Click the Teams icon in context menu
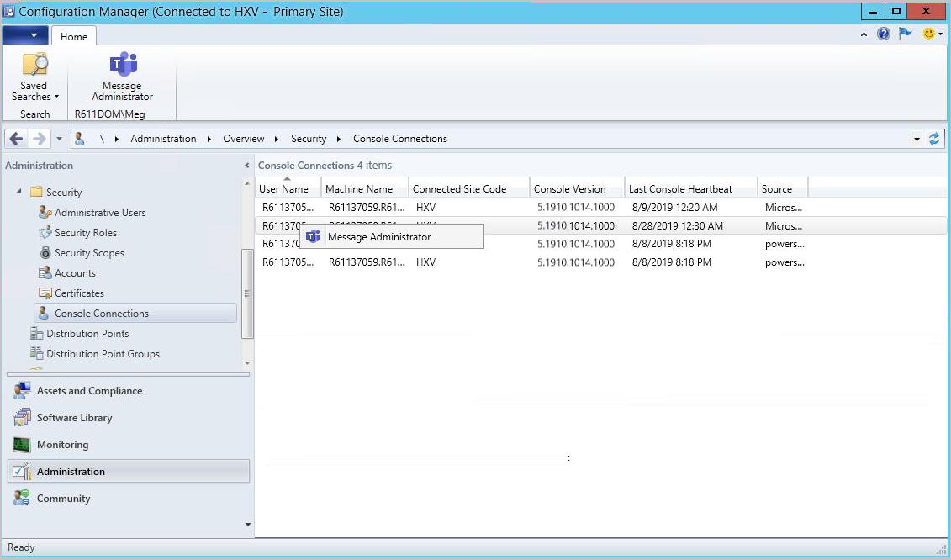The image size is (951, 560). point(313,236)
